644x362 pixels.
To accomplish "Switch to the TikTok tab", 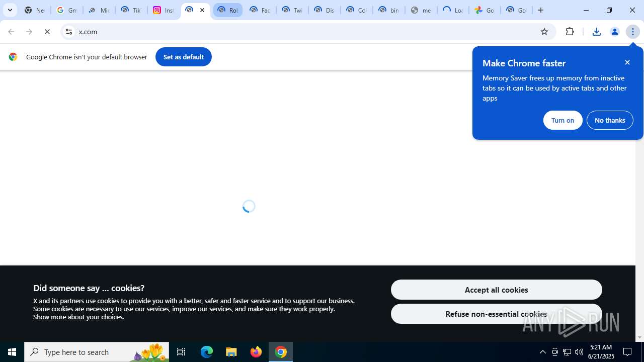I will click(131, 10).
